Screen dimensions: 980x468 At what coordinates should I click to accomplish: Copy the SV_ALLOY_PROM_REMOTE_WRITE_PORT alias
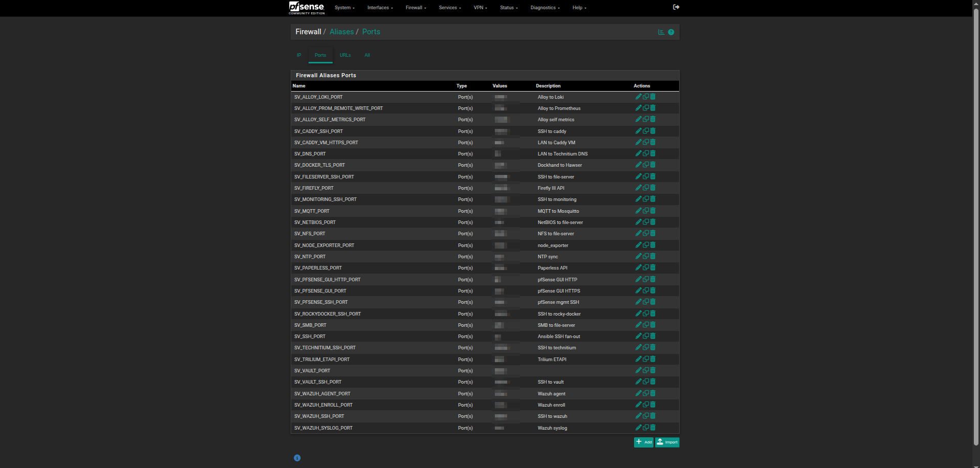click(646, 108)
